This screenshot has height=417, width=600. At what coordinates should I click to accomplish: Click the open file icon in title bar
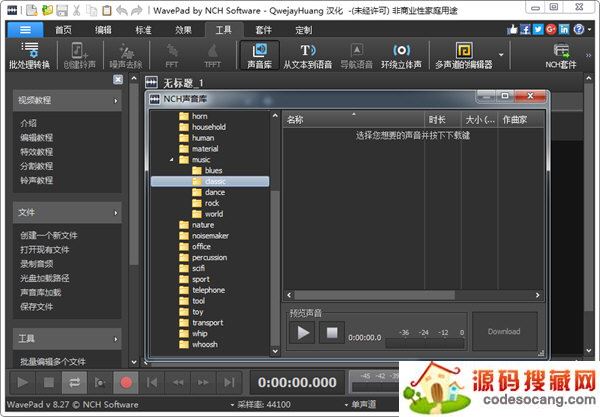click(x=47, y=10)
